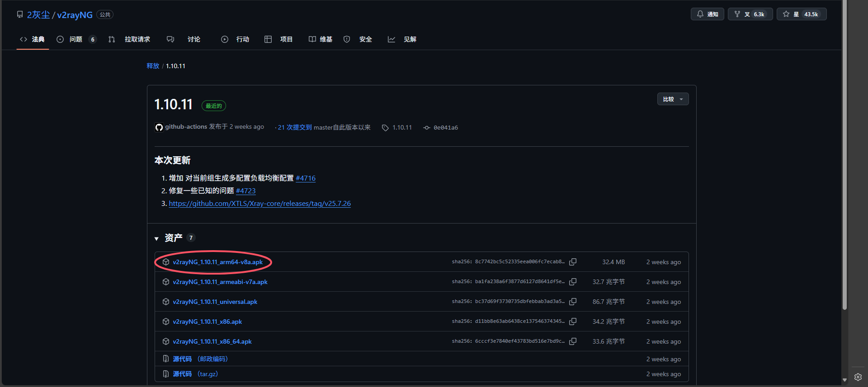
Task: Download 源代码 (tar.gz) archive
Action: tap(195, 374)
